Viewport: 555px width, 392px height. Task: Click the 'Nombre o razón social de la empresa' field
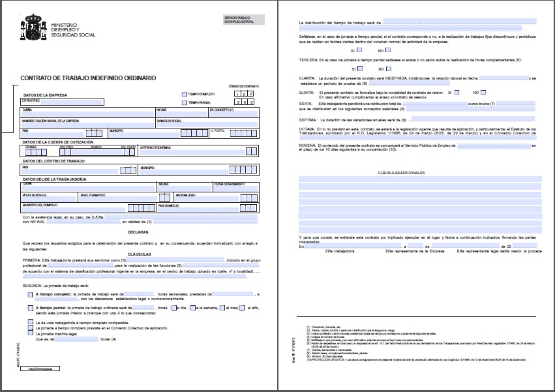[87, 125]
